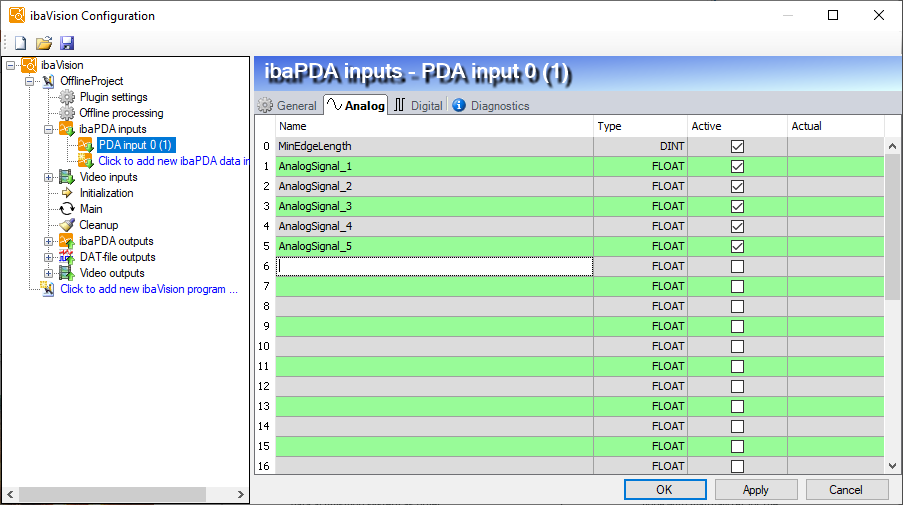The height and width of the screenshot is (505, 903).
Task: Click the table scroll-up arrow
Action: coord(892,146)
